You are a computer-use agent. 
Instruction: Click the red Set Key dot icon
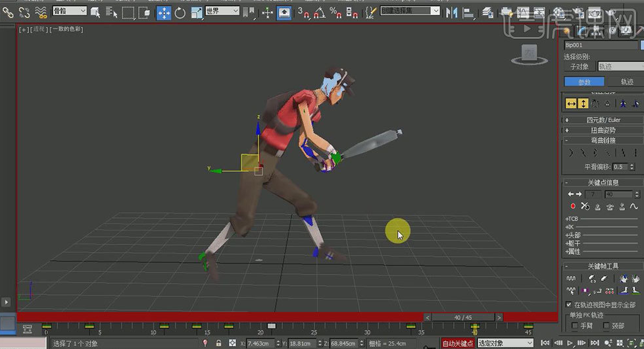pos(572,207)
